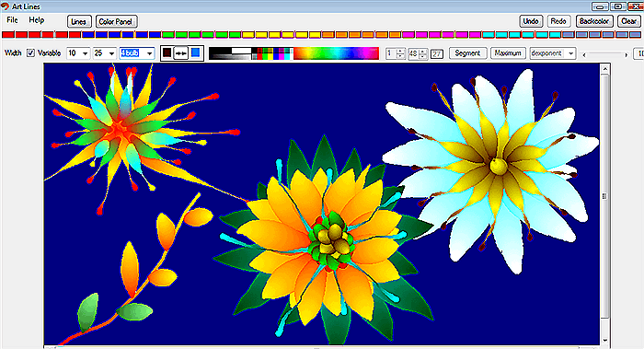This screenshot has width=644, height=349.
Task: Click the field showing 27
Action: 437,53
